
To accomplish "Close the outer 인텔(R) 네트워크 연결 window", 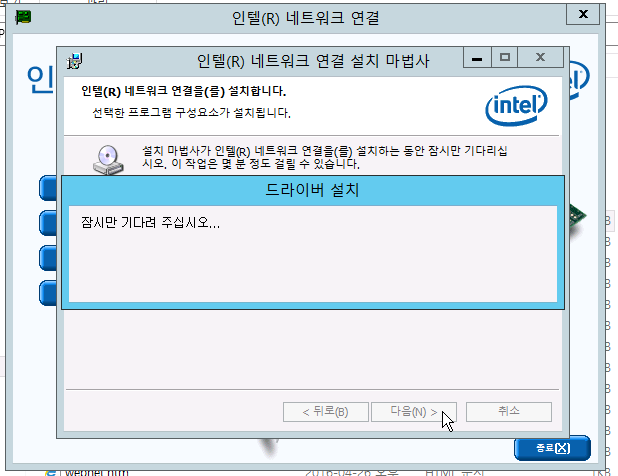I will coord(583,15).
